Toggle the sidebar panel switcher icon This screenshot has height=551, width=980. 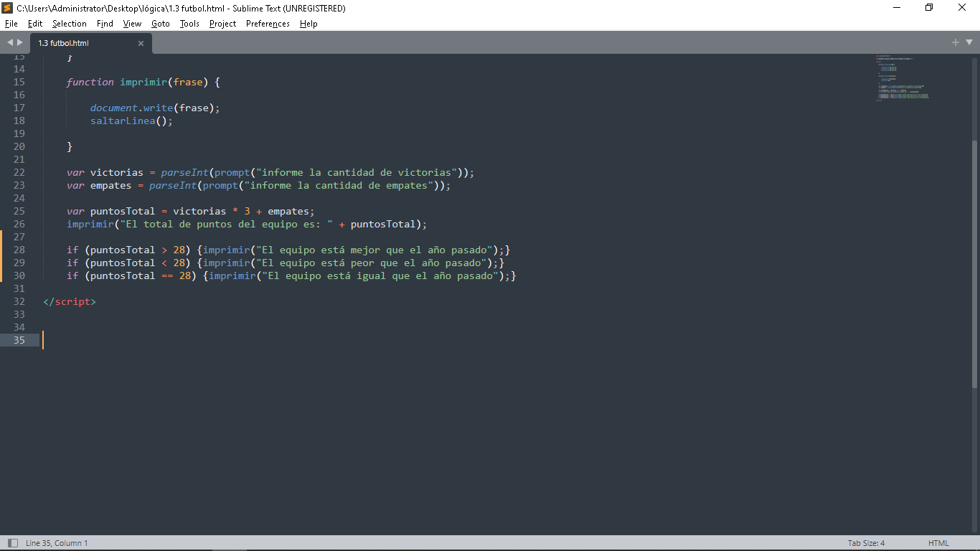click(13, 543)
